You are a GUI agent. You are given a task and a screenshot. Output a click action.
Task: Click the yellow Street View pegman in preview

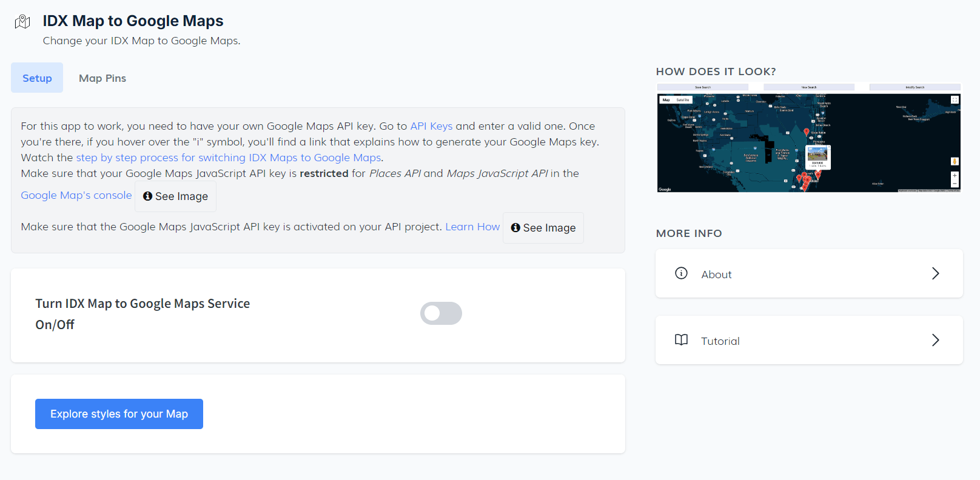(x=954, y=161)
